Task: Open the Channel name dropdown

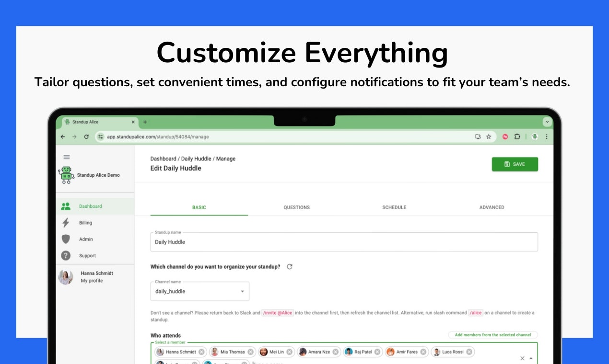Action: [x=200, y=291]
